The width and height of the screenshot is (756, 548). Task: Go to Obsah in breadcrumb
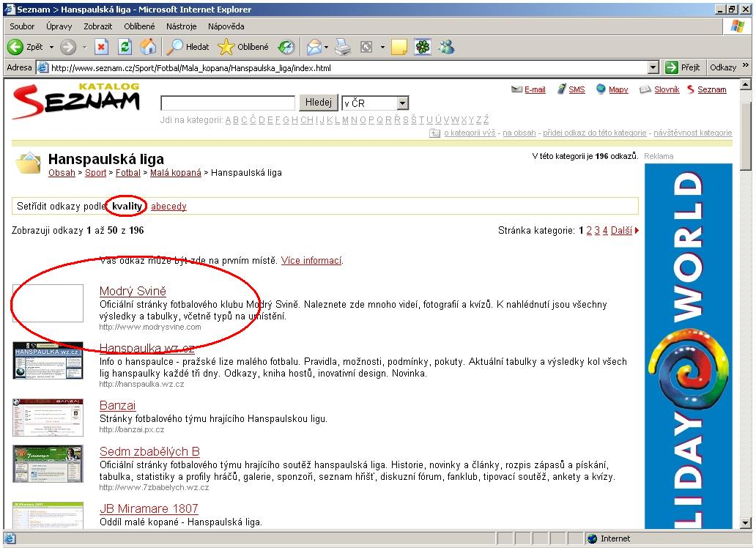point(62,173)
